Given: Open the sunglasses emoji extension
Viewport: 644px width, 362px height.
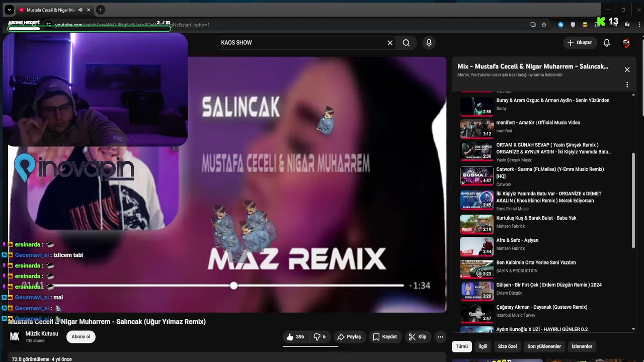Looking at the screenshot, I should (585, 25).
